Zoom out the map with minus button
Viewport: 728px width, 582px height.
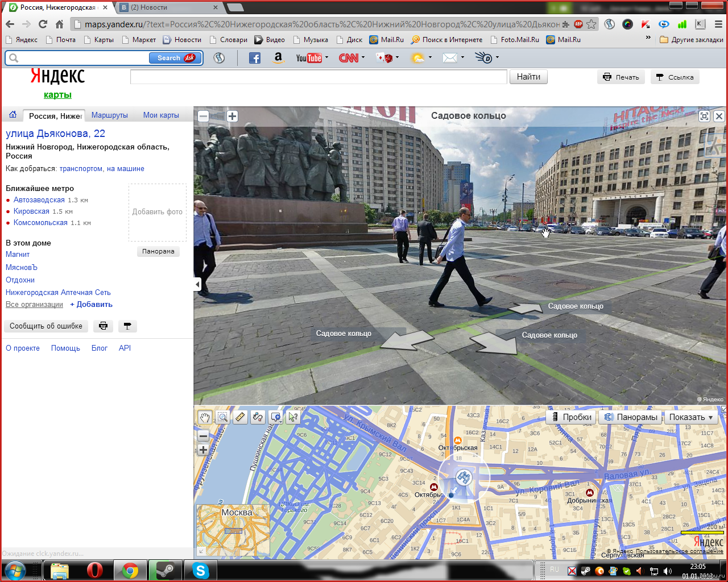tap(203, 436)
